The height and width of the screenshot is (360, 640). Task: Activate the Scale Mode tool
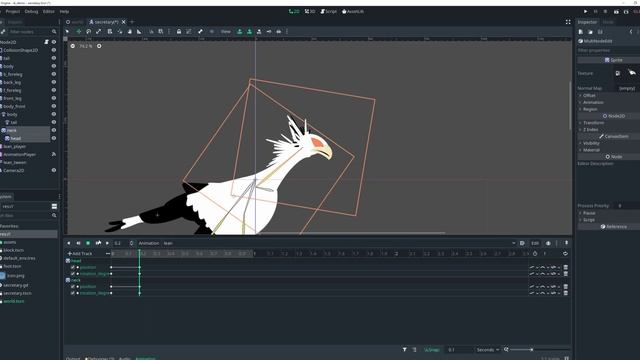[x=98, y=31]
